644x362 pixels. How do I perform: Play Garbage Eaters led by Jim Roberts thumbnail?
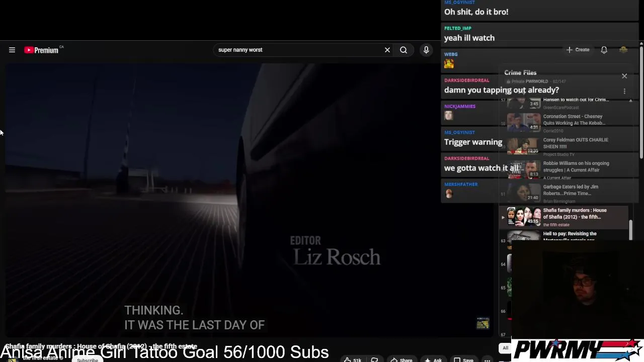click(x=523, y=193)
